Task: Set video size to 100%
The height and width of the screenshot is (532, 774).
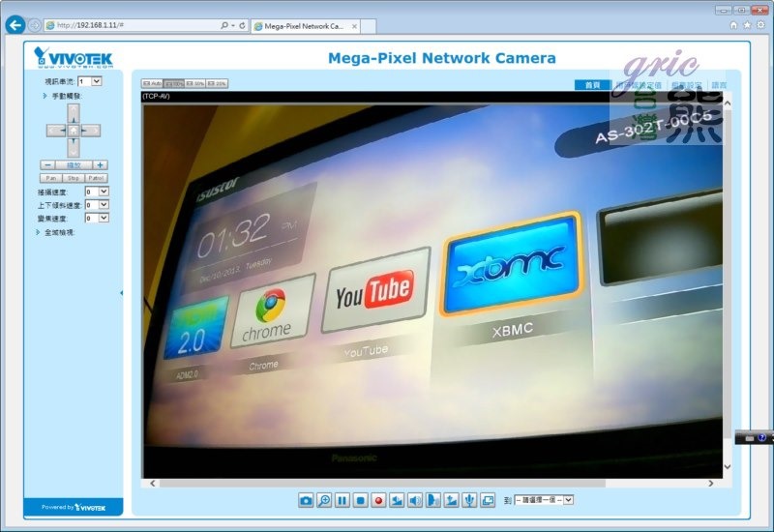Action: click(174, 83)
